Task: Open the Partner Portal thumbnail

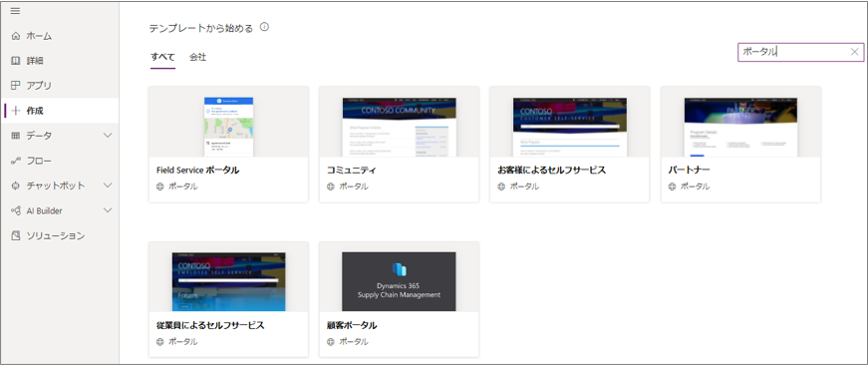Action: 740,127
